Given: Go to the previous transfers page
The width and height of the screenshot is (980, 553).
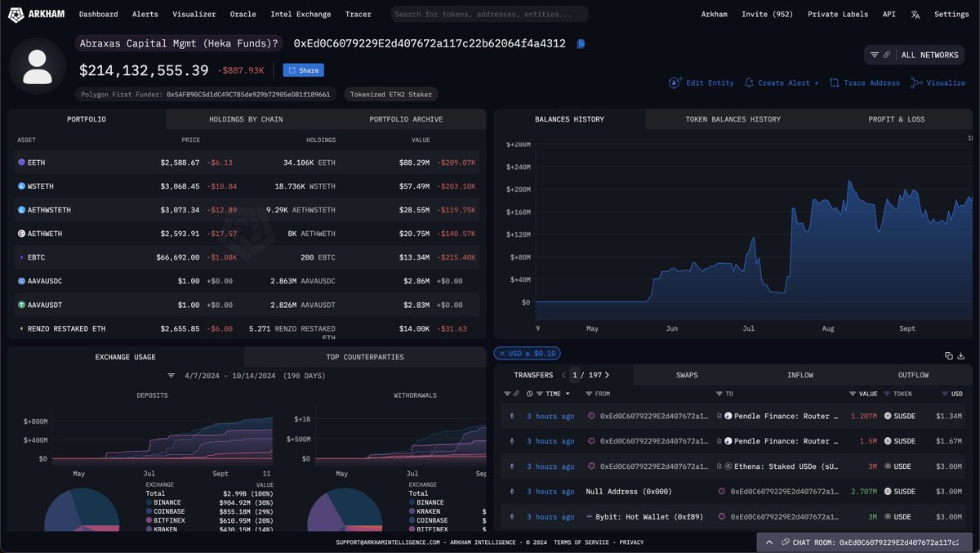Looking at the screenshot, I should click(x=563, y=375).
